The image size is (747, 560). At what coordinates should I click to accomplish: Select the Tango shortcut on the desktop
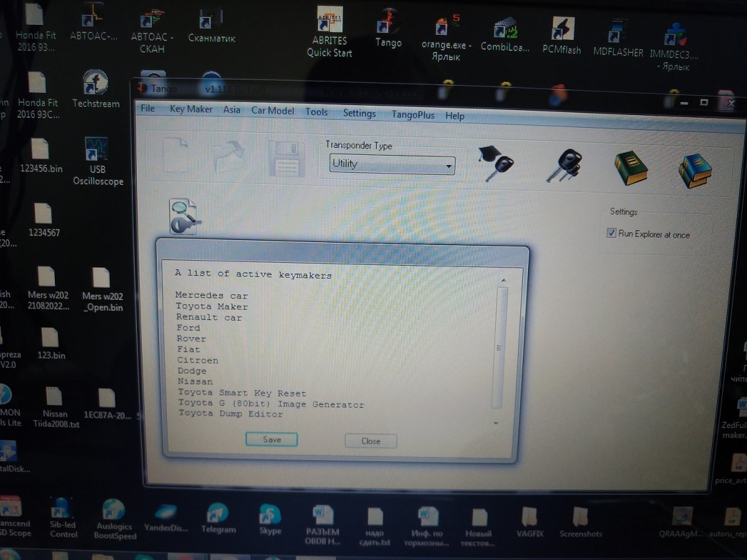tap(388, 29)
